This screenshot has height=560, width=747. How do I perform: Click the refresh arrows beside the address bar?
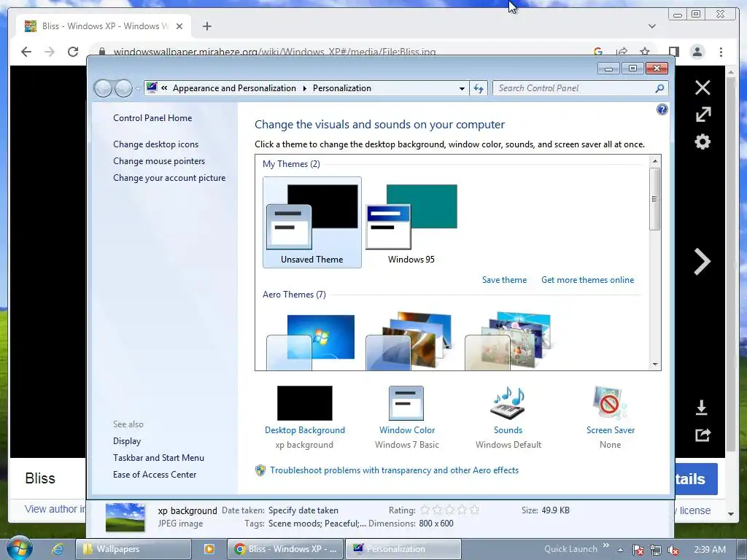point(479,88)
